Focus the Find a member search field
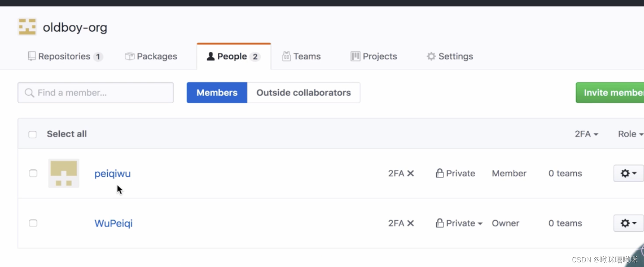Screen dimensions: 644x267 (96, 93)
